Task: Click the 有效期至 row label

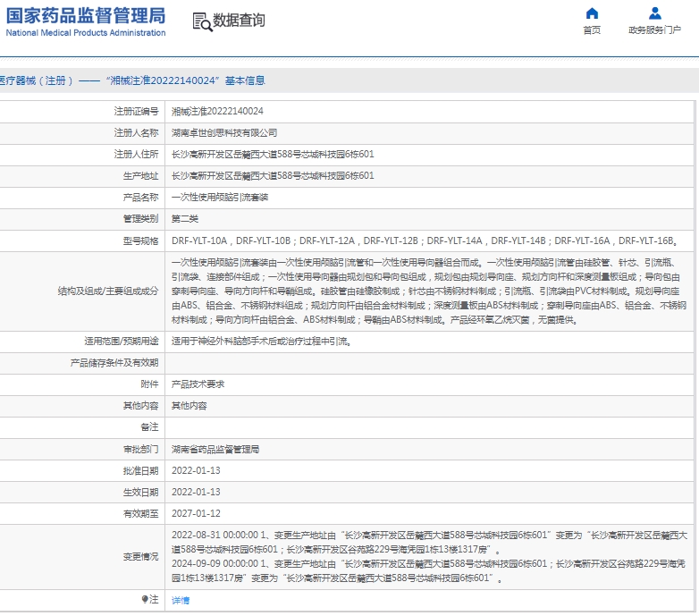Action: pos(140,513)
